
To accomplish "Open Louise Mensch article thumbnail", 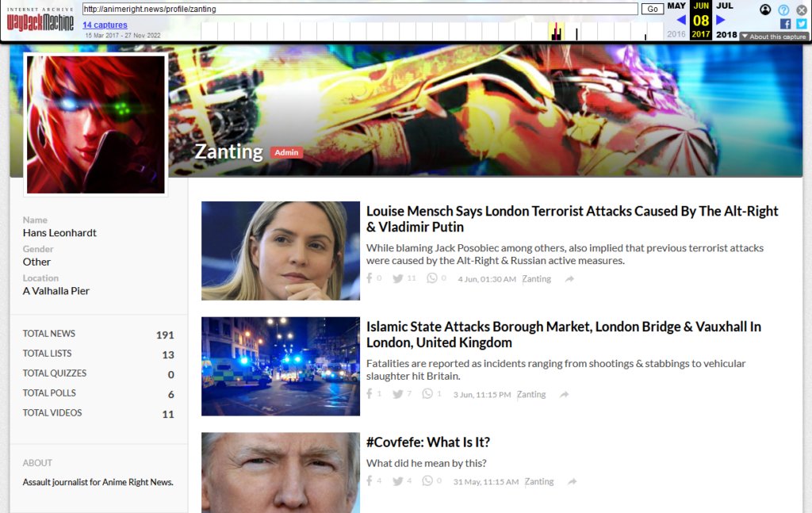I will tap(281, 251).
